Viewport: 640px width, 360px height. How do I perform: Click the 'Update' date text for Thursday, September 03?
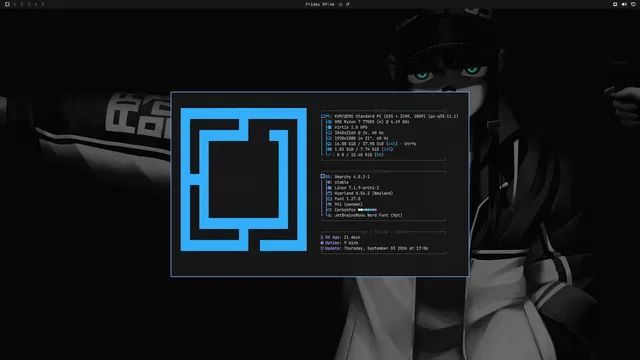pyautogui.click(x=386, y=248)
